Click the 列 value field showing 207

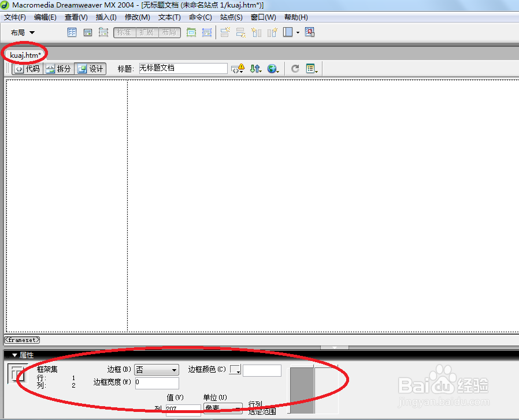tap(183, 410)
